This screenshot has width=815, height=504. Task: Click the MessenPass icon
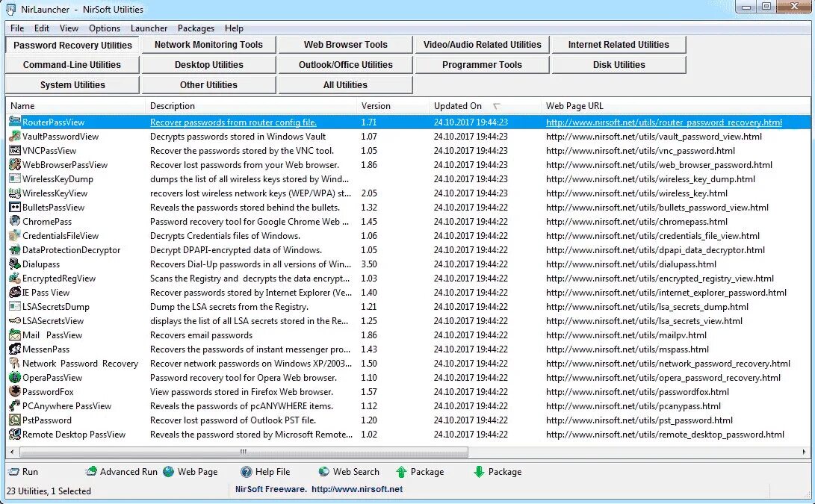pyautogui.click(x=14, y=349)
